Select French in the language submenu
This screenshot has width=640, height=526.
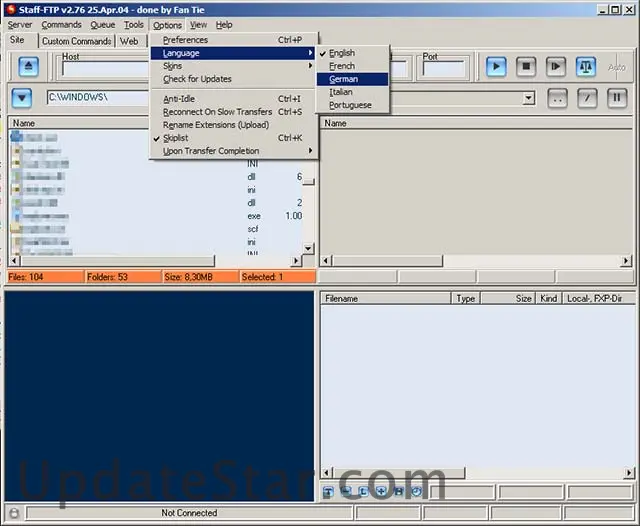click(353, 66)
